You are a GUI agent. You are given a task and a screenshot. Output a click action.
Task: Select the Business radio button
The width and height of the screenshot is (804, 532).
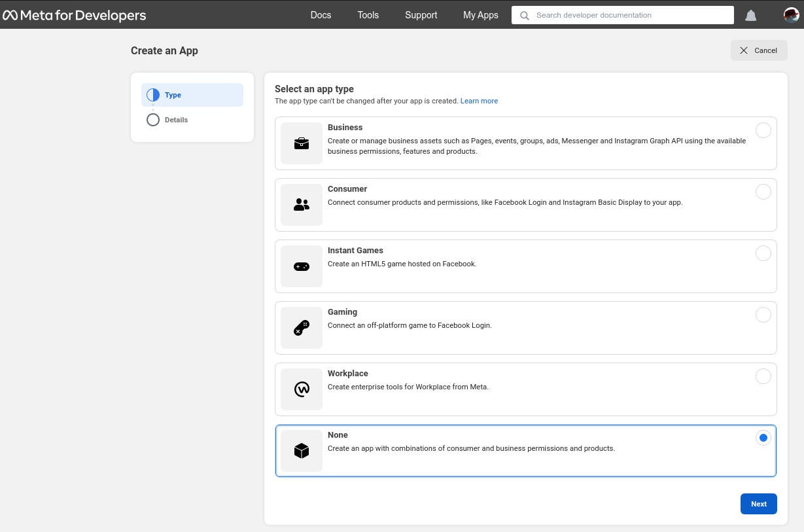tap(763, 130)
